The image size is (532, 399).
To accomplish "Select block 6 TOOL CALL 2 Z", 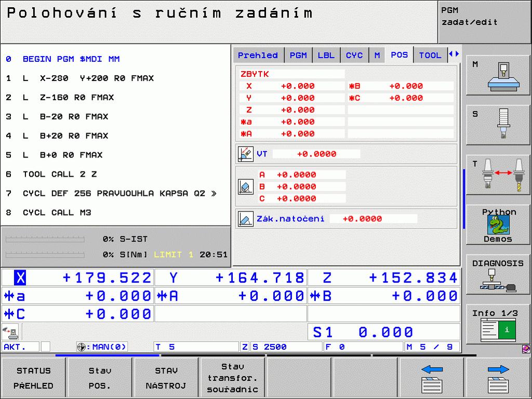I will [115, 174].
